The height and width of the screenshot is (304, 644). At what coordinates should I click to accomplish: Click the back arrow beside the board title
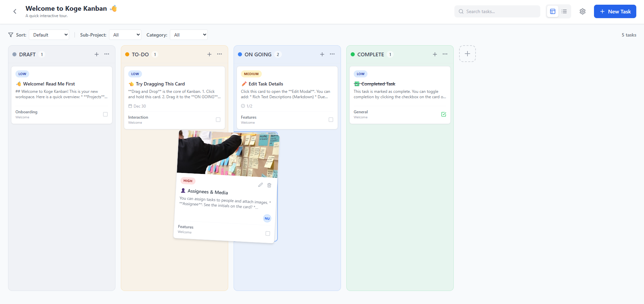(x=15, y=11)
